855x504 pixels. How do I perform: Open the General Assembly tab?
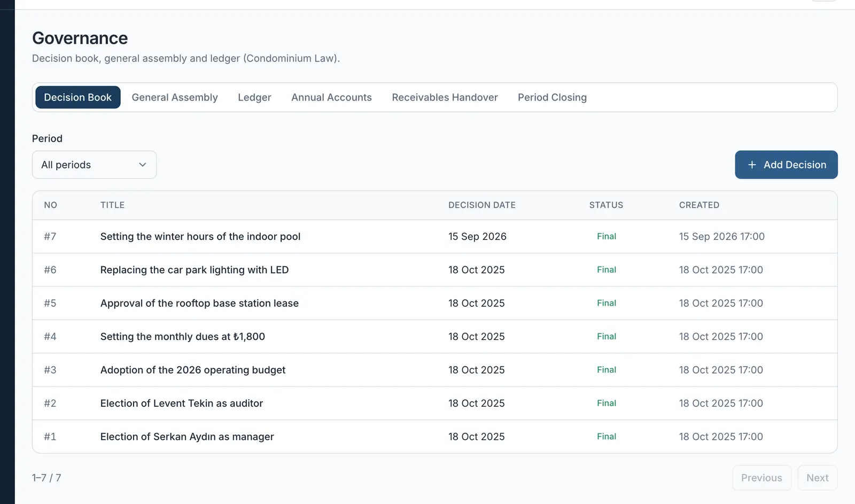click(x=175, y=97)
